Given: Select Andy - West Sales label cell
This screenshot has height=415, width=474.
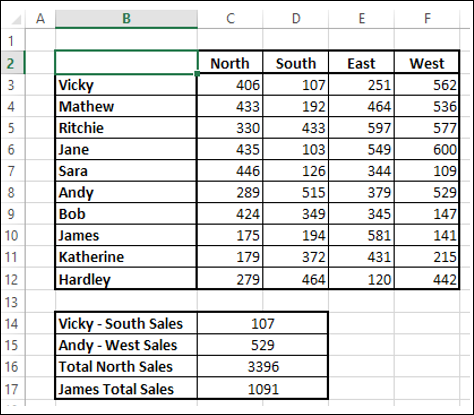Looking at the screenshot, I should point(126,345).
